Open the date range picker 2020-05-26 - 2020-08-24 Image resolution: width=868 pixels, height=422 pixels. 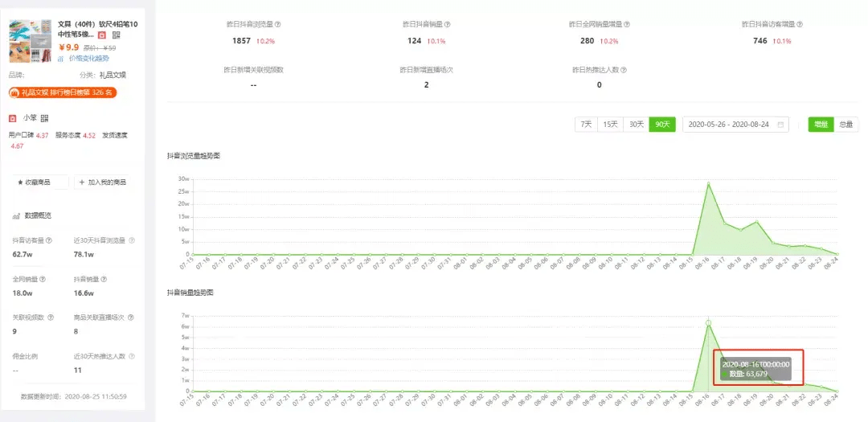pos(735,125)
